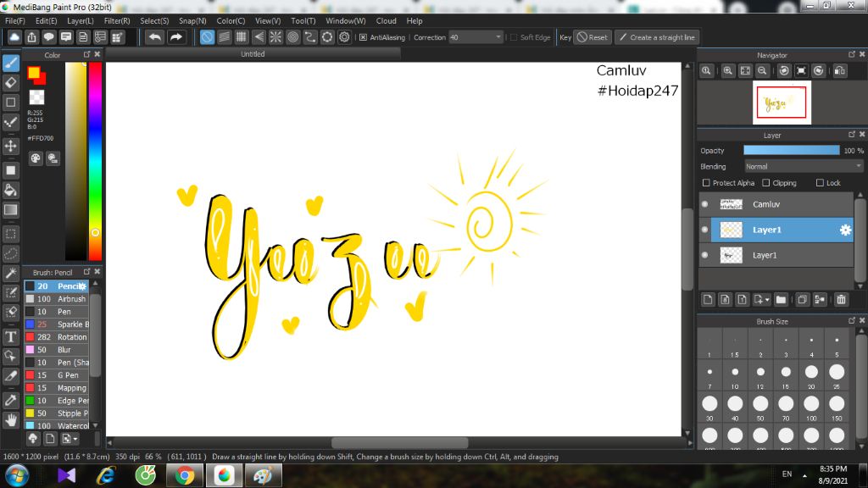Image resolution: width=868 pixels, height=488 pixels.
Task: Click the Redo arrow in the toolbar
Action: (176, 37)
